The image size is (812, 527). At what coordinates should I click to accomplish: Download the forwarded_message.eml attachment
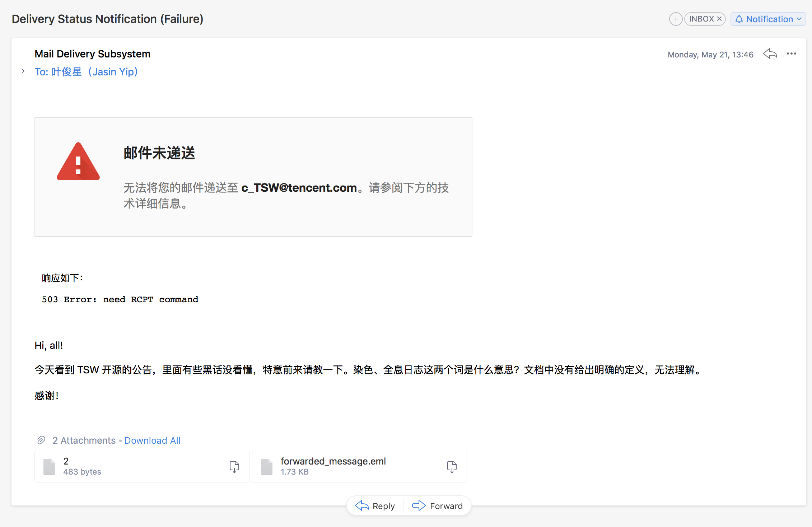(452, 466)
